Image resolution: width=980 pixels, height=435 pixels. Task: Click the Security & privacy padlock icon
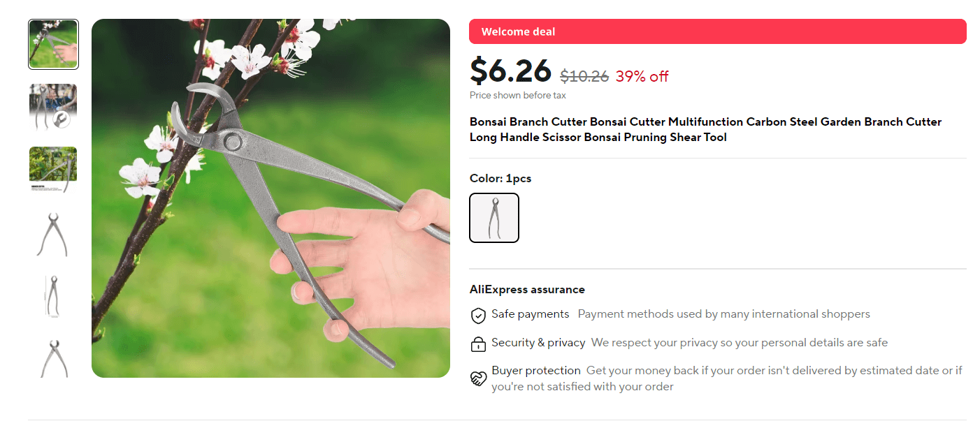tap(478, 344)
